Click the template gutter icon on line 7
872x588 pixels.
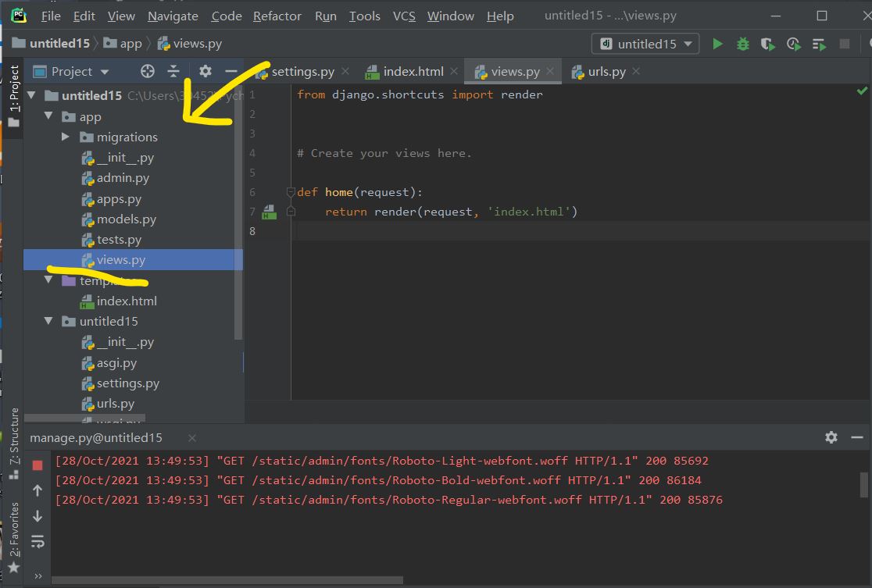(x=268, y=212)
